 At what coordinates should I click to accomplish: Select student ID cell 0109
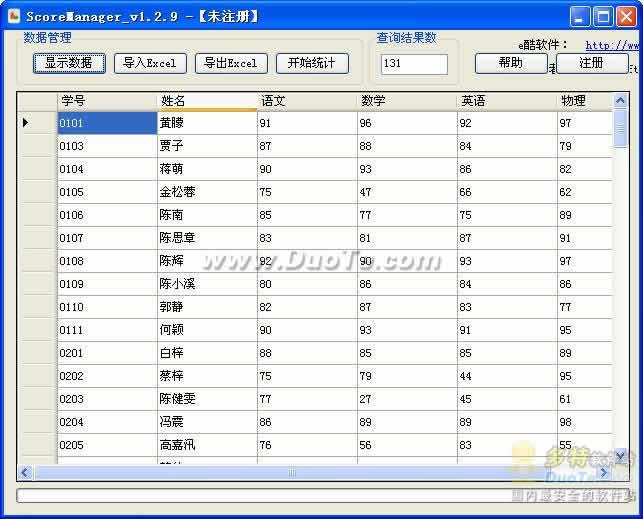point(107,284)
